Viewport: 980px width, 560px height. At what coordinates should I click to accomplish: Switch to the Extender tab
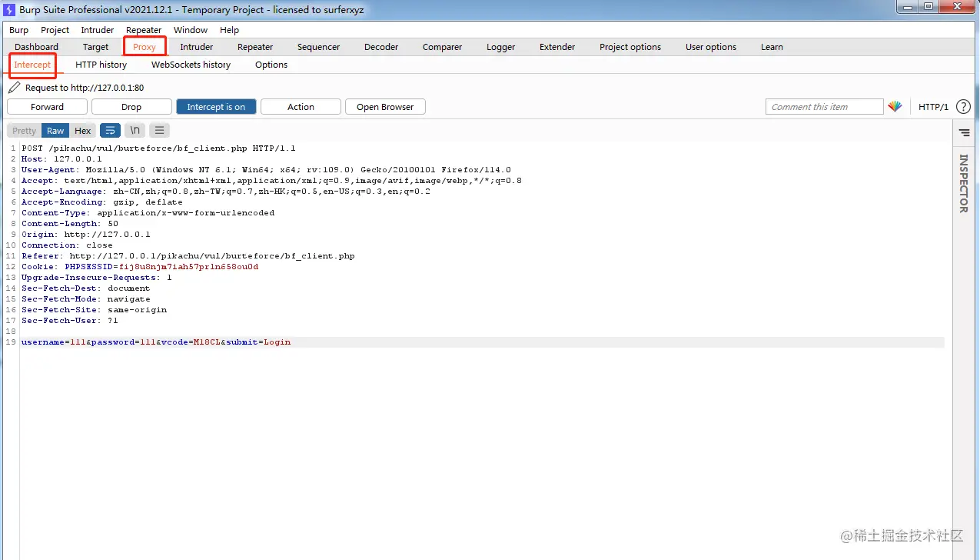557,47
